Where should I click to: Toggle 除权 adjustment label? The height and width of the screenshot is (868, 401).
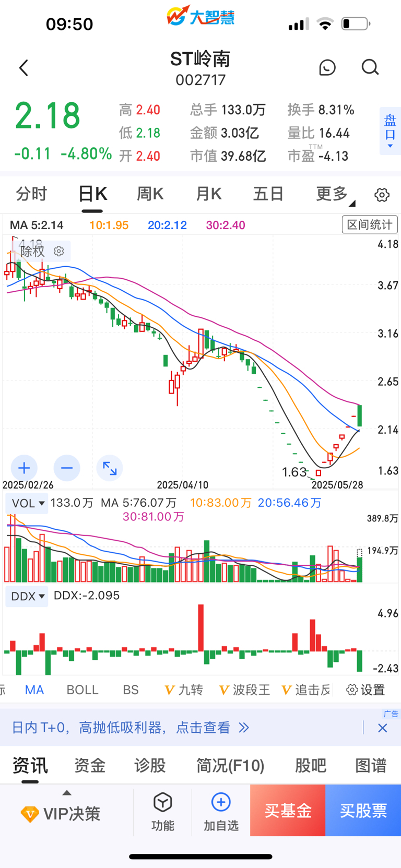(x=33, y=251)
